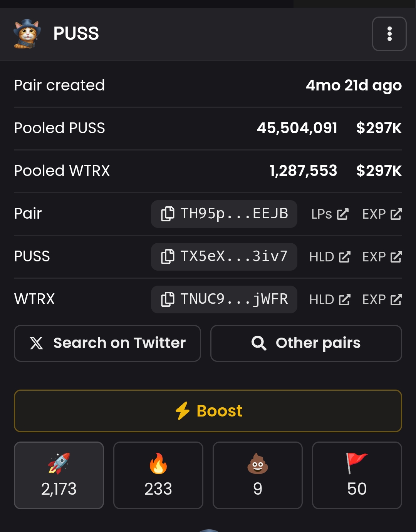Click the PUSS cat token logo

click(x=27, y=34)
